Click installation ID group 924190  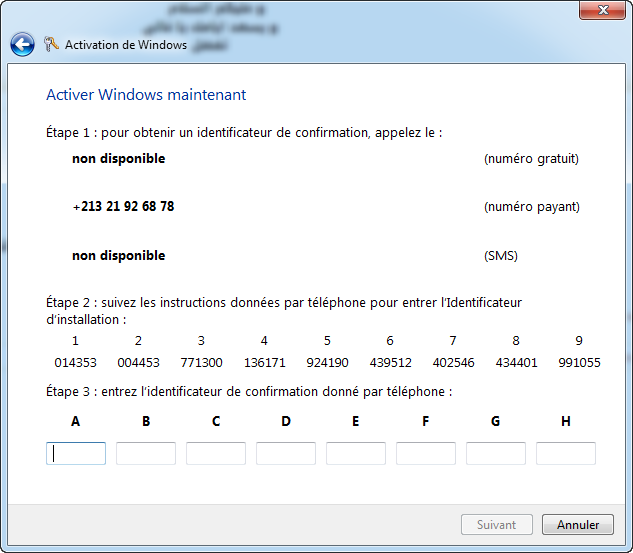[x=327, y=362]
